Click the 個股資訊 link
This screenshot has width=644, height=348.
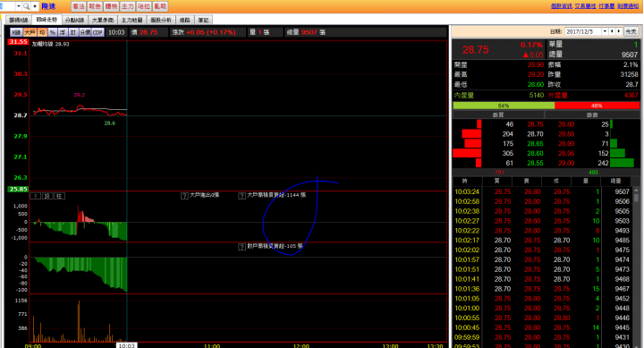[x=562, y=6]
